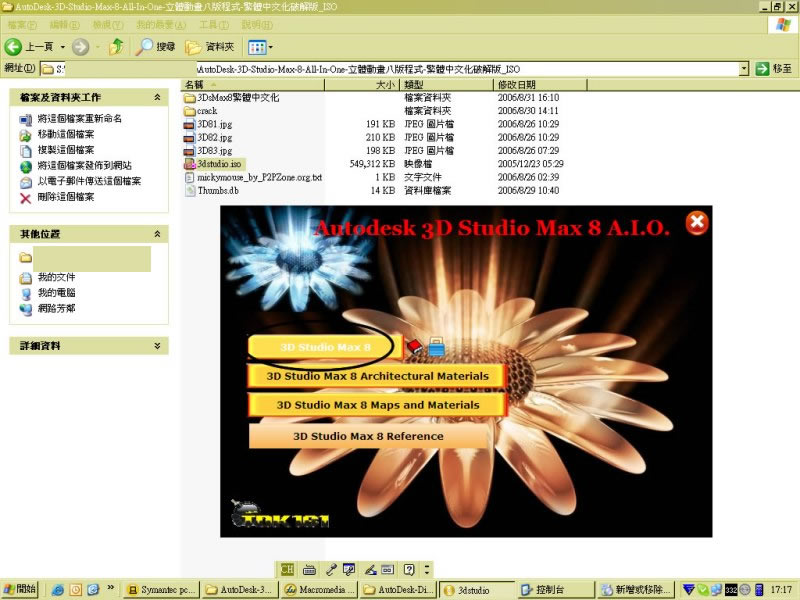Click 3D Studio Max 8 Maps and Materials button
Image resolution: width=800 pixels, height=600 pixels.
pos(378,405)
